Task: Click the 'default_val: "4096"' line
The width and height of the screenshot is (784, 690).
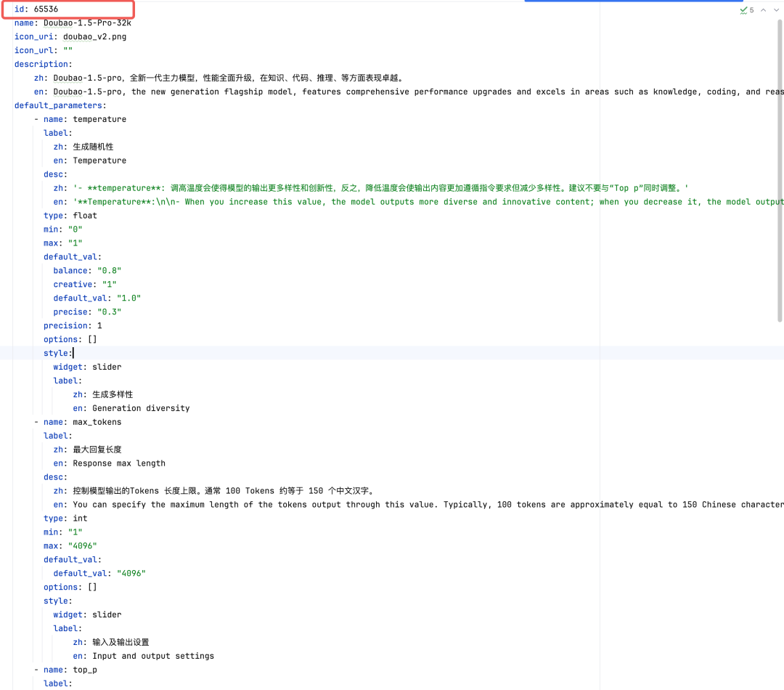Action: (x=99, y=573)
